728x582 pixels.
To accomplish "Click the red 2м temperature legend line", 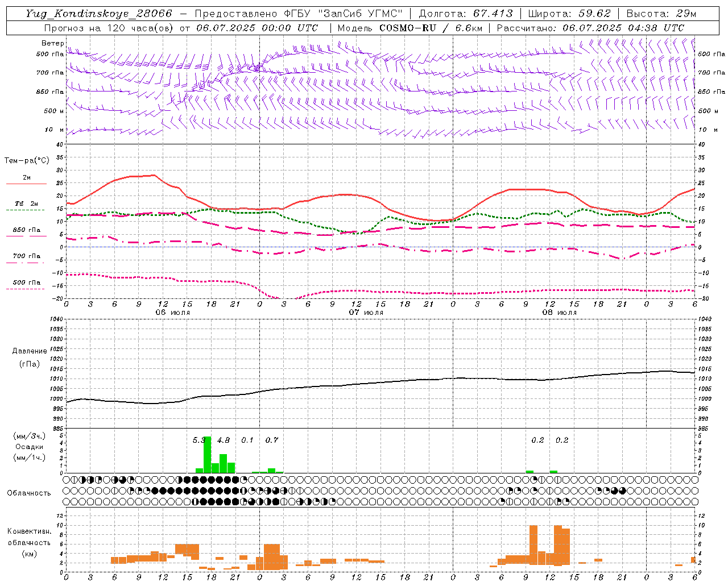I will coord(26,184).
